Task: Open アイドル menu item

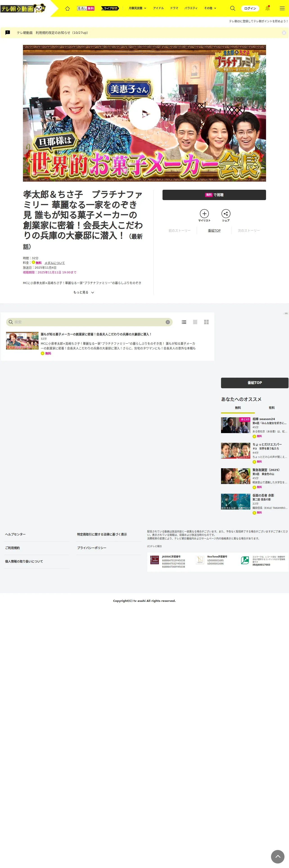Action: pyautogui.click(x=158, y=8)
